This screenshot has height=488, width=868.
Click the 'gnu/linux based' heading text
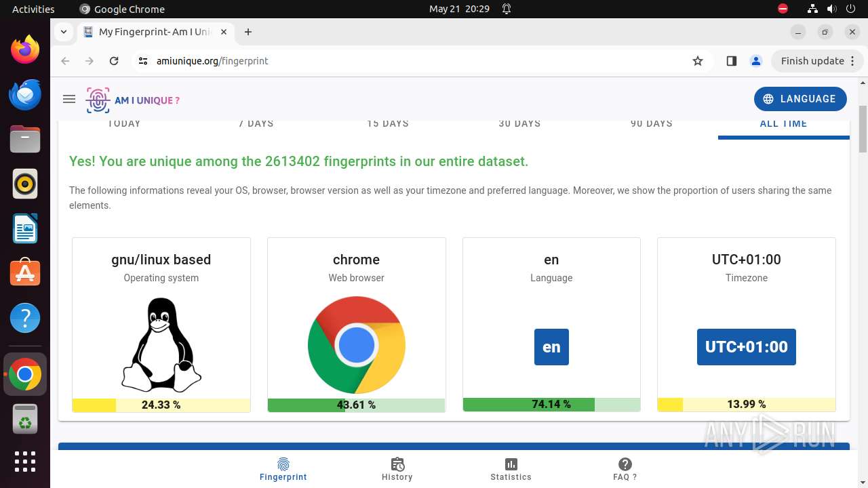[x=161, y=260]
